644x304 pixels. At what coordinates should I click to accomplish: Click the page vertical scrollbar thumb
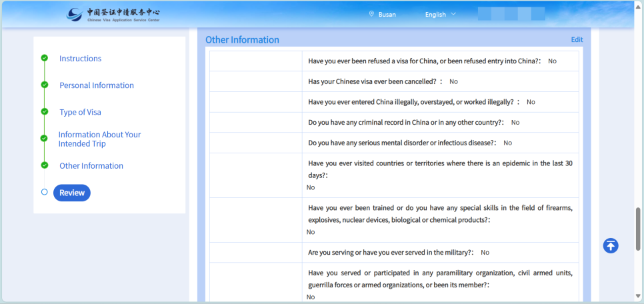[638, 229]
